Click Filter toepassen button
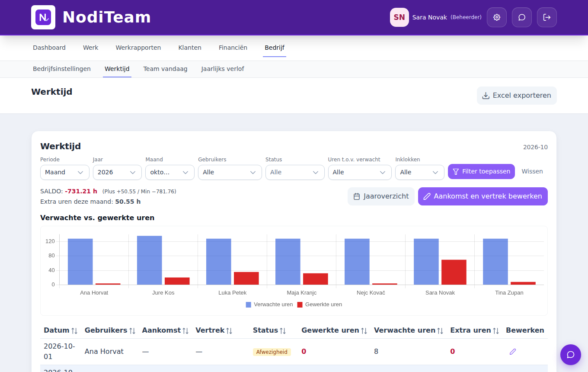The image size is (588, 372). [481, 171]
